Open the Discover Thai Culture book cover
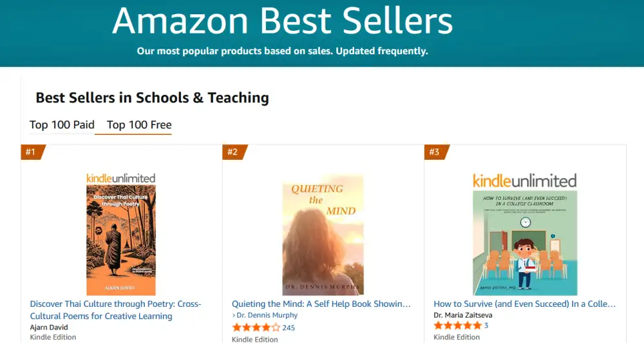The height and width of the screenshot is (343, 644). click(121, 240)
